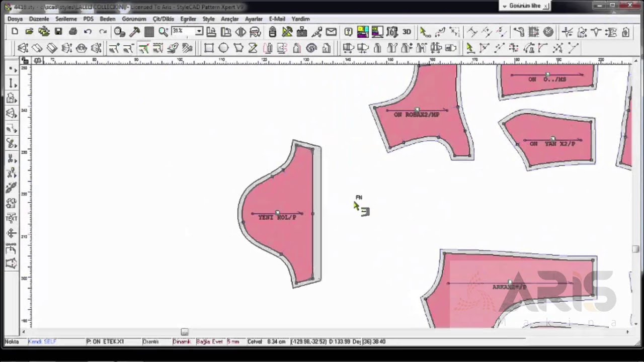The height and width of the screenshot is (362, 644).
Task: Close the Gorunum floating panel
Action: 546,6
